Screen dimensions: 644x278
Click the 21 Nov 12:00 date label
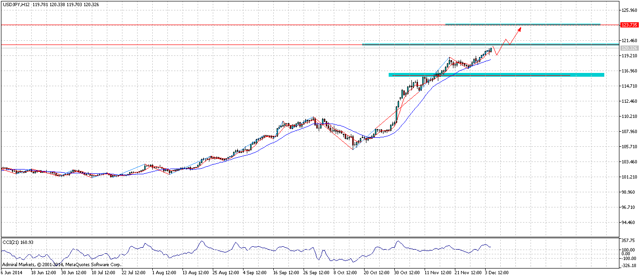[x=468, y=273]
